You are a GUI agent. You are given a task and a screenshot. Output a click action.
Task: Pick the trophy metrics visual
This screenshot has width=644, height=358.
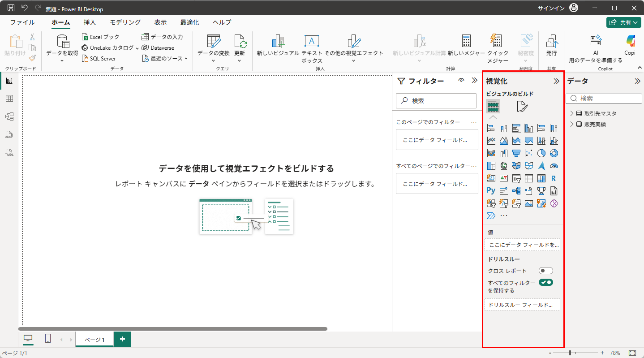coord(541,191)
